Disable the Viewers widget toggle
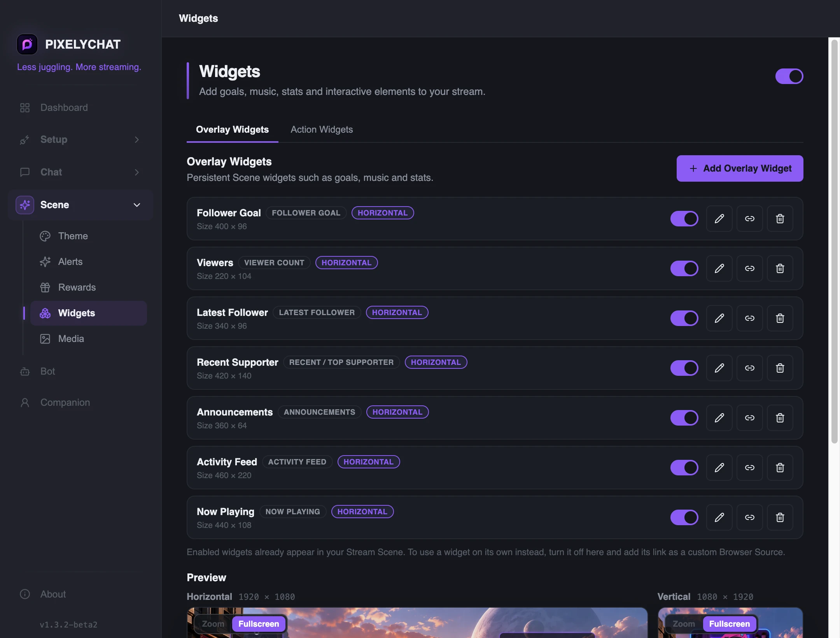This screenshot has height=638, width=840. click(684, 268)
